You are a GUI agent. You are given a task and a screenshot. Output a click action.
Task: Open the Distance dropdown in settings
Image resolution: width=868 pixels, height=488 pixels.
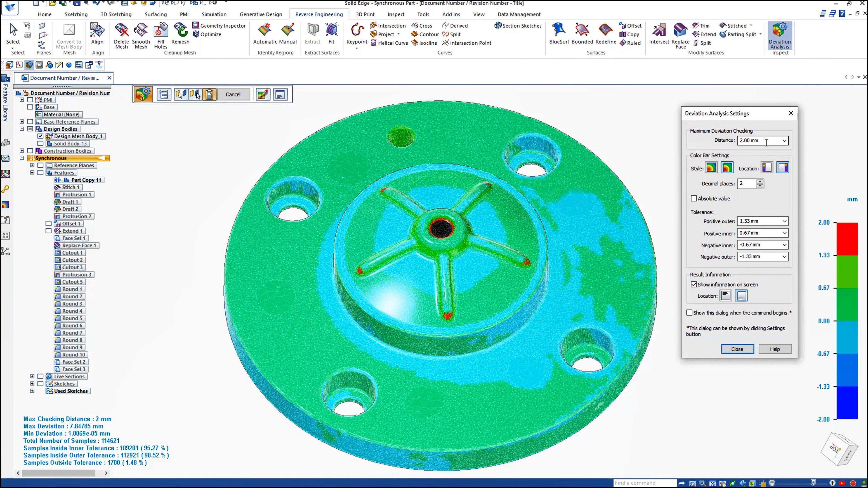point(784,141)
